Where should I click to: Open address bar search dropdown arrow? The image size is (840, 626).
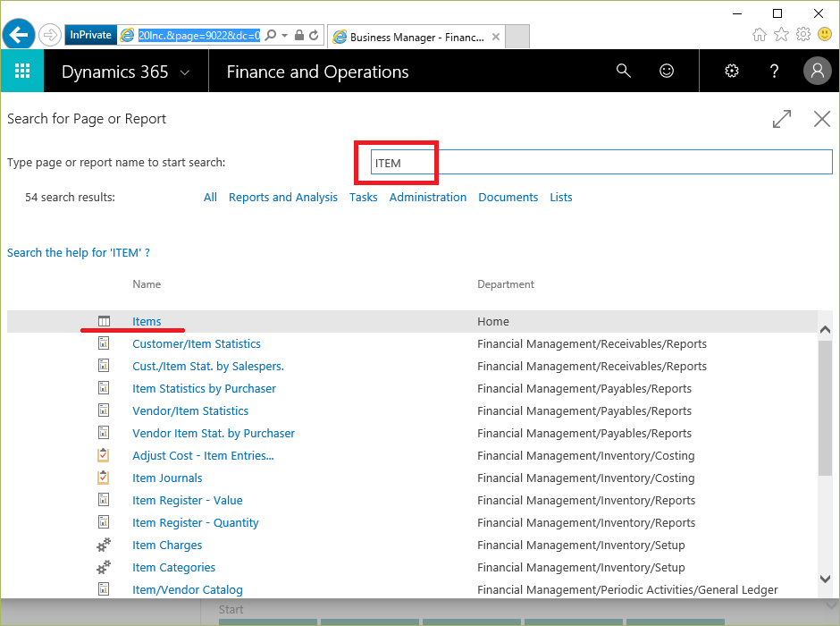(284, 36)
